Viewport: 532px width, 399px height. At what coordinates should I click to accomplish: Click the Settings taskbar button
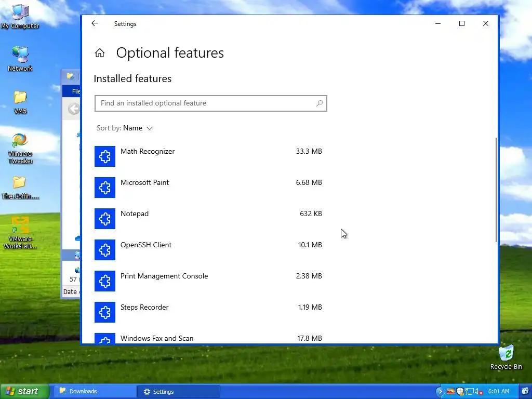179,392
